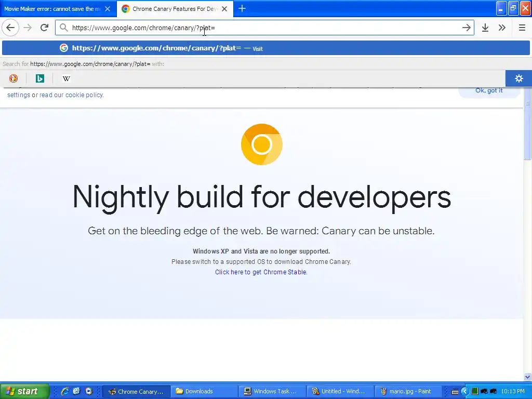Click the scrollbar down arrow

(527, 377)
